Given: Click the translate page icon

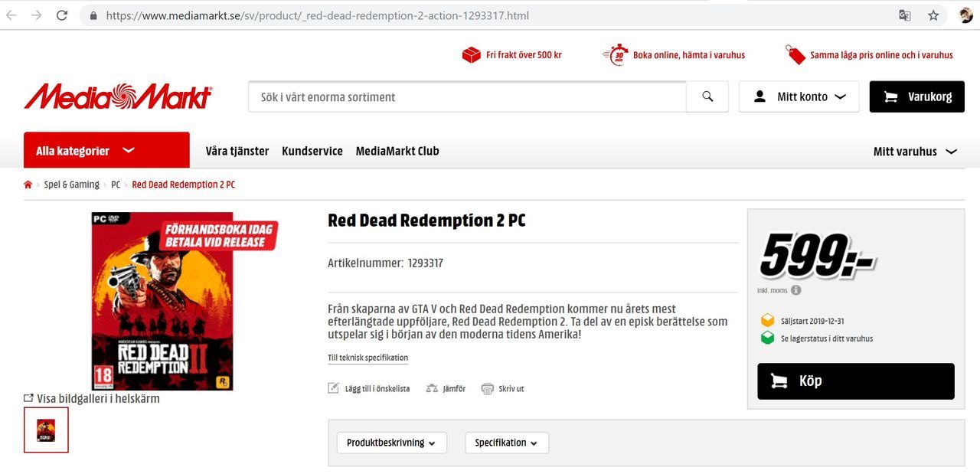Looking at the screenshot, I should click(x=905, y=15).
